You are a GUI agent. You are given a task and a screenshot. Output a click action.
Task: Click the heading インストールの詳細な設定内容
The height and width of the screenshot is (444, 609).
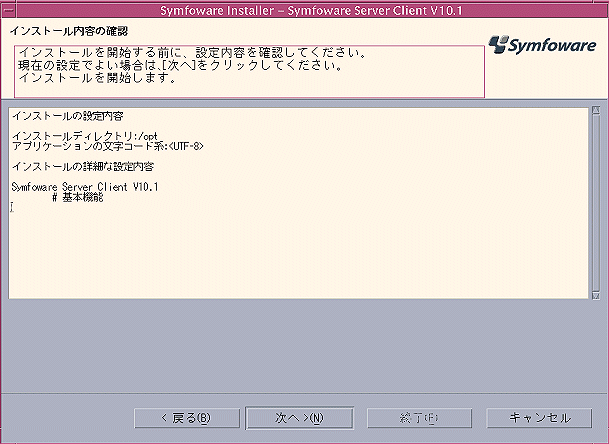(x=83, y=167)
